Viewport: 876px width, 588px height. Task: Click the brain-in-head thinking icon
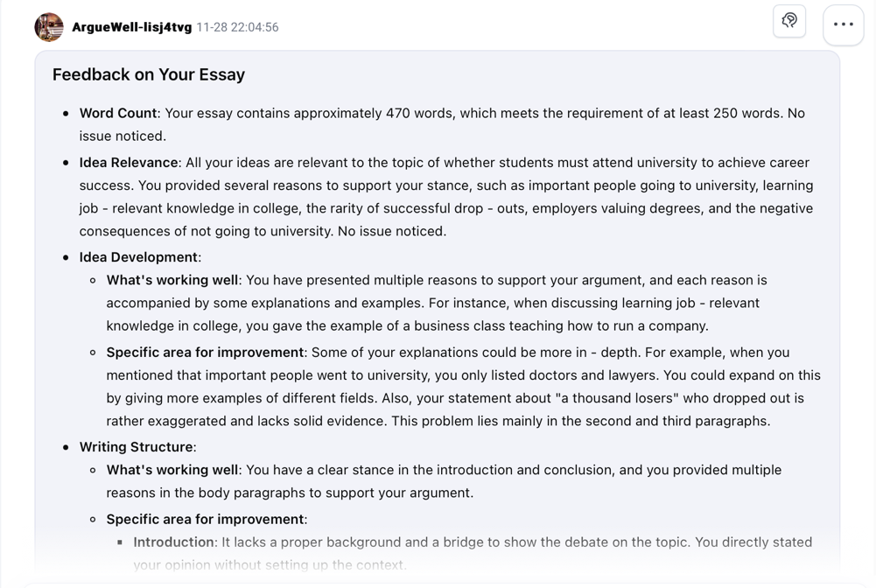(789, 21)
